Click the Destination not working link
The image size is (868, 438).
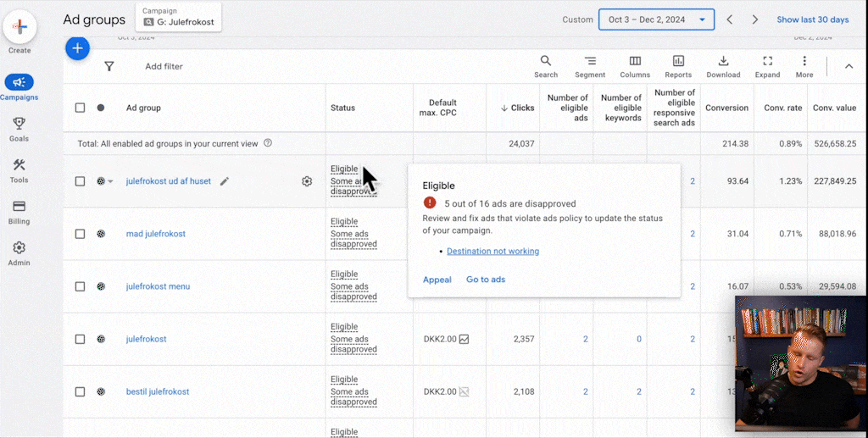point(492,251)
